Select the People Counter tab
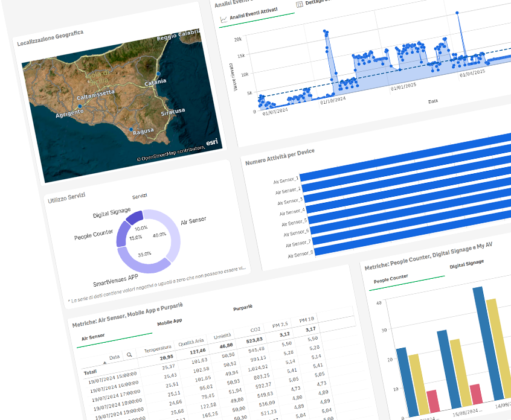 [391, 279]
